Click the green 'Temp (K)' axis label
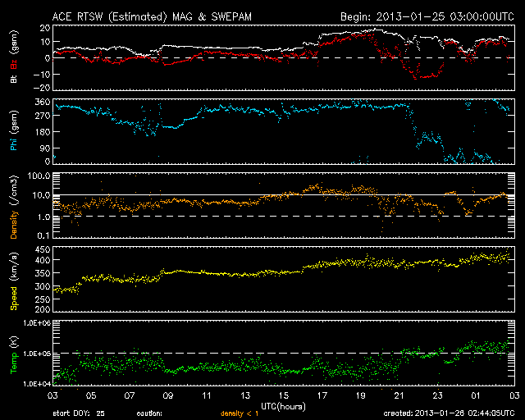This screenshot has width=525, height=420. (14, 355)
